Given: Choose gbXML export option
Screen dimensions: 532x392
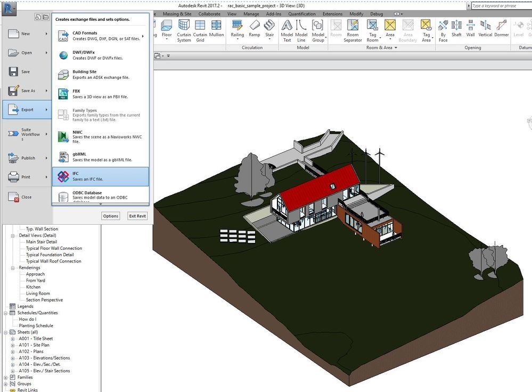Looking at the screenshot, I should (101, 157).
